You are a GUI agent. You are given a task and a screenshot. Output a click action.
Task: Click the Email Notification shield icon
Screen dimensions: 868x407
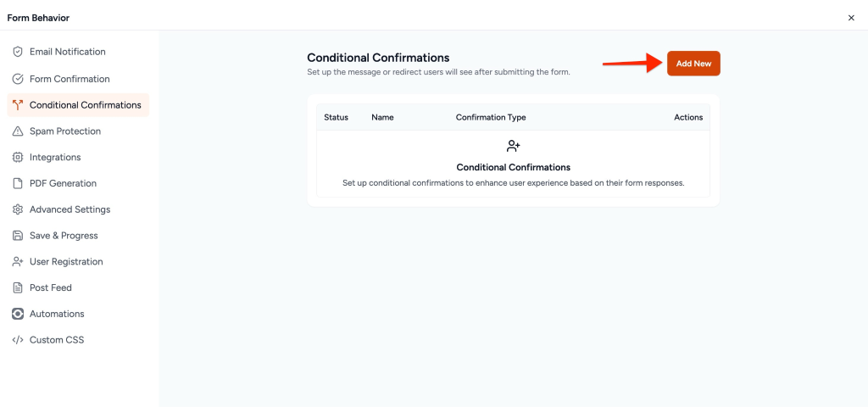click(x=18, y=52)
